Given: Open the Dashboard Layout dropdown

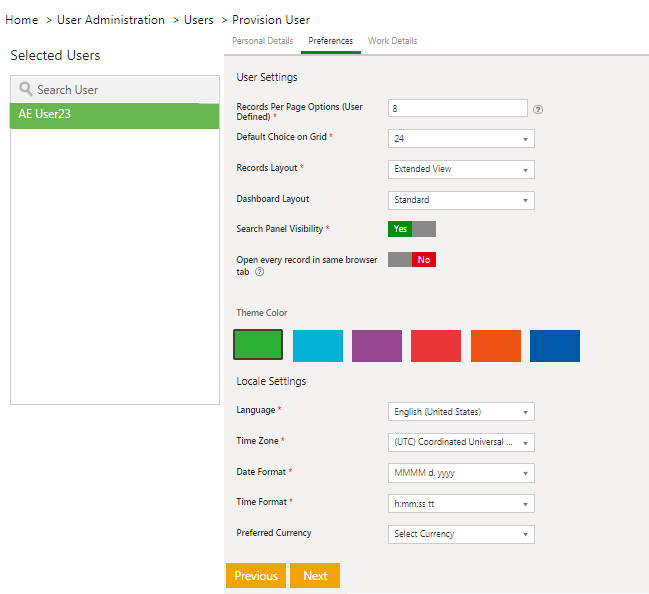Looking at the screenshot, I should pyautogui.click(x=461, y=200).
